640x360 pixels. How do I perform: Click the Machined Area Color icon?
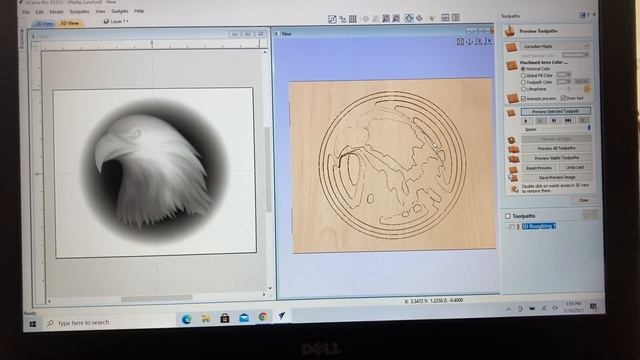coord(512,65)
